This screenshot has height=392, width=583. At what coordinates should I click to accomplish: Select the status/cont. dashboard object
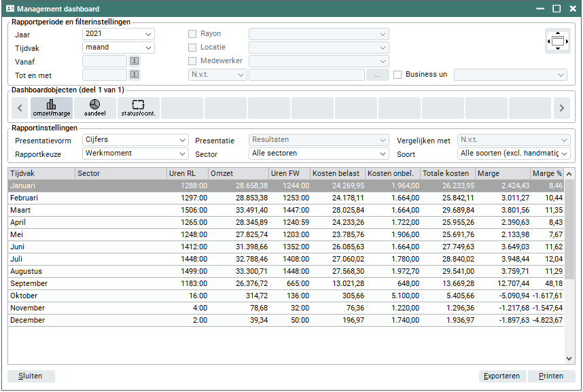pos(138,107)
